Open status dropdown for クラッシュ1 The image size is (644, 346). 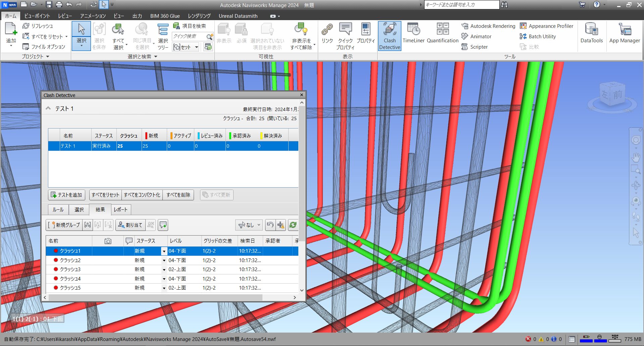tap(164, 251)
